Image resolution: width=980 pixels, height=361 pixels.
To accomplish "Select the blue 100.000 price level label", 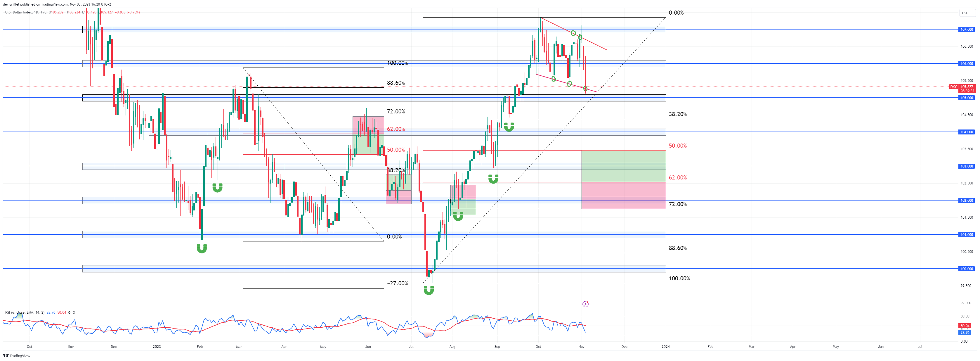I will pos(967,269).
